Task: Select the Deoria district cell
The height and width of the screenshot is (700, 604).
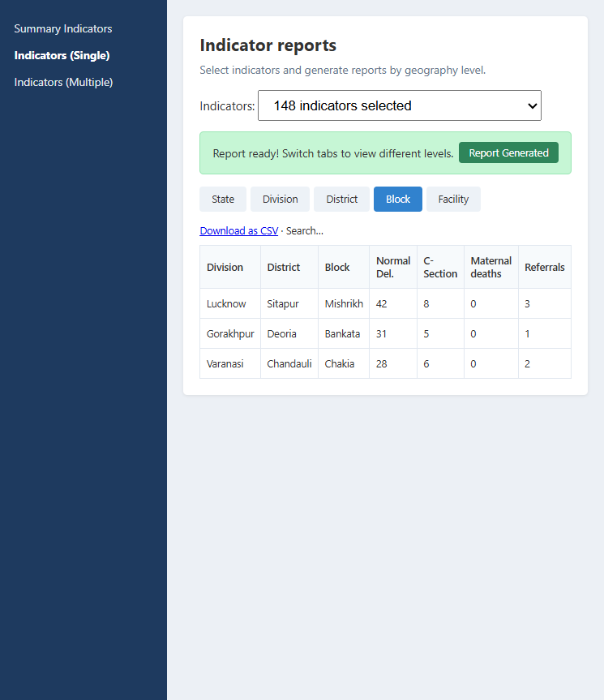Action: pos(289,333)
